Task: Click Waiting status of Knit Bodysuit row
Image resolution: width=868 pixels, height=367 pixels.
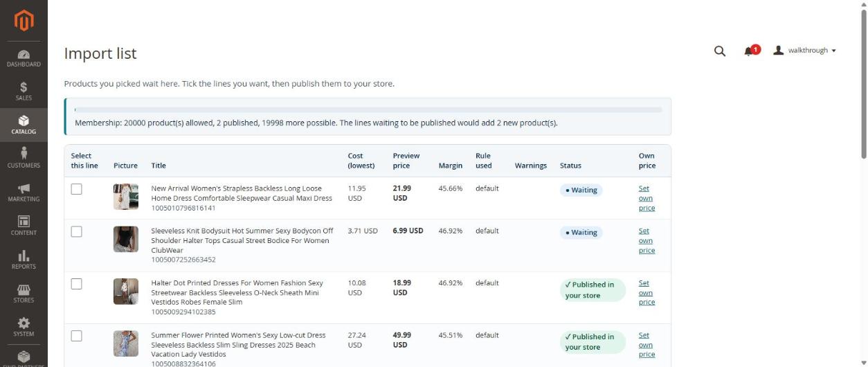Action: 581,233
